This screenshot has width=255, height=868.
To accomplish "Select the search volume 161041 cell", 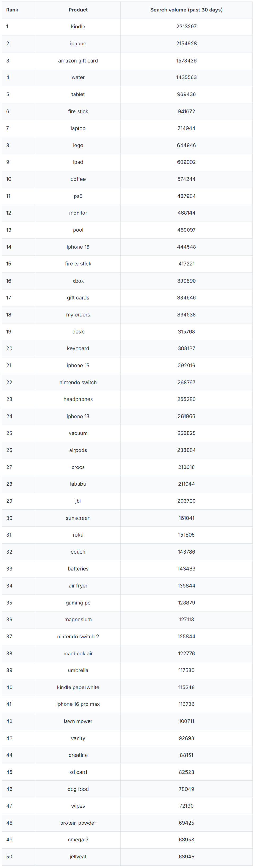I will (x=186, y=518).
